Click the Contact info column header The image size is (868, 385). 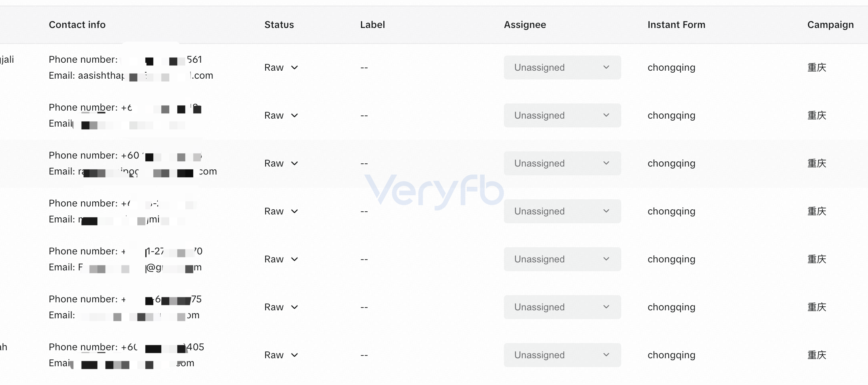pyautogui.click(x=77, y=25)
